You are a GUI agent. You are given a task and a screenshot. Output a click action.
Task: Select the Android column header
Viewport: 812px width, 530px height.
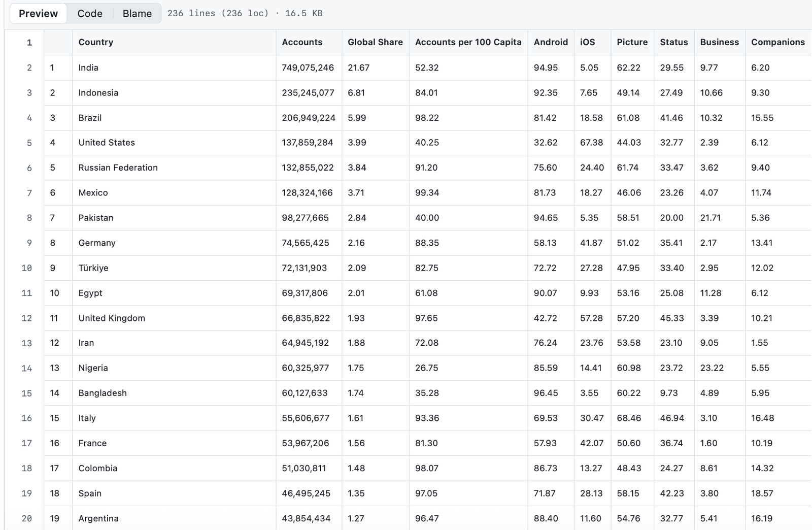[551, 42]
